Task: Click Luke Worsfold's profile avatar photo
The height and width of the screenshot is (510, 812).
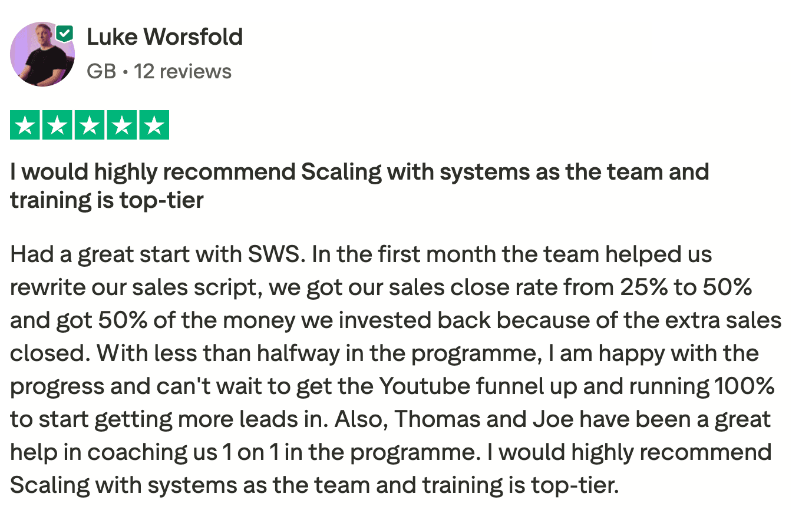Action: (x=42, y=55)
